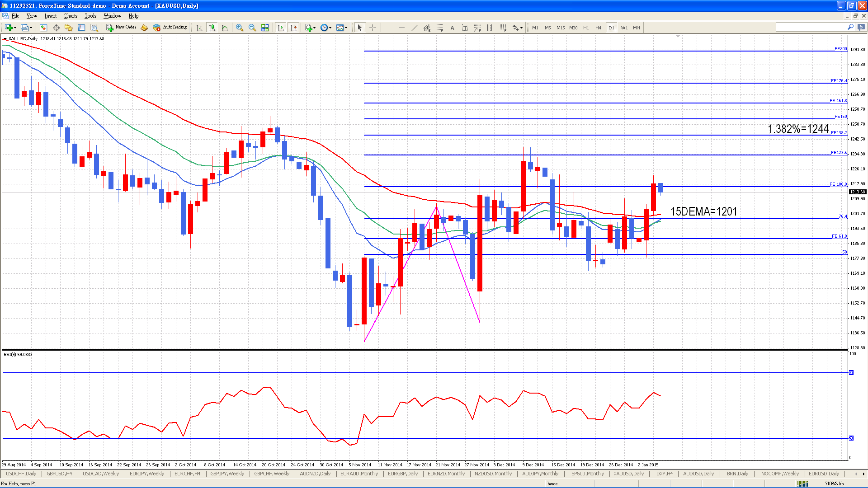
Task: Select the horizontal line drawing tool
Action: coord(401,28)
